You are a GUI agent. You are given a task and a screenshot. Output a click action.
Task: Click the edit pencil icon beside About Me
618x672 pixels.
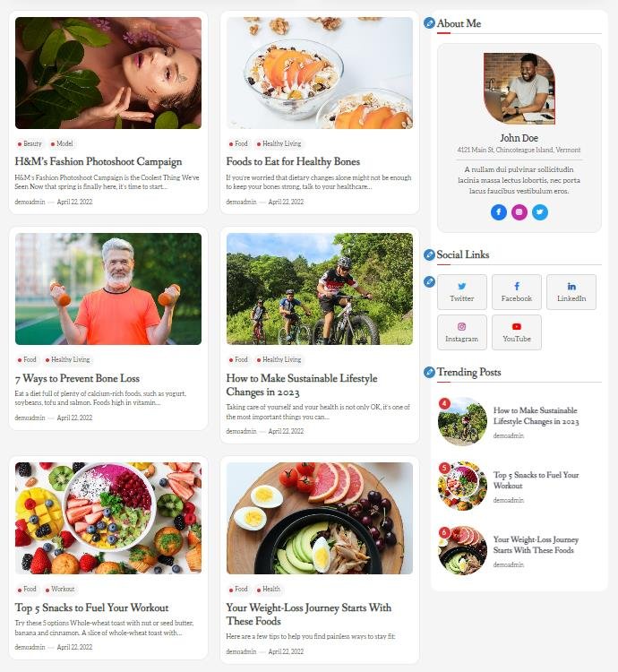[x=429, y=23]
